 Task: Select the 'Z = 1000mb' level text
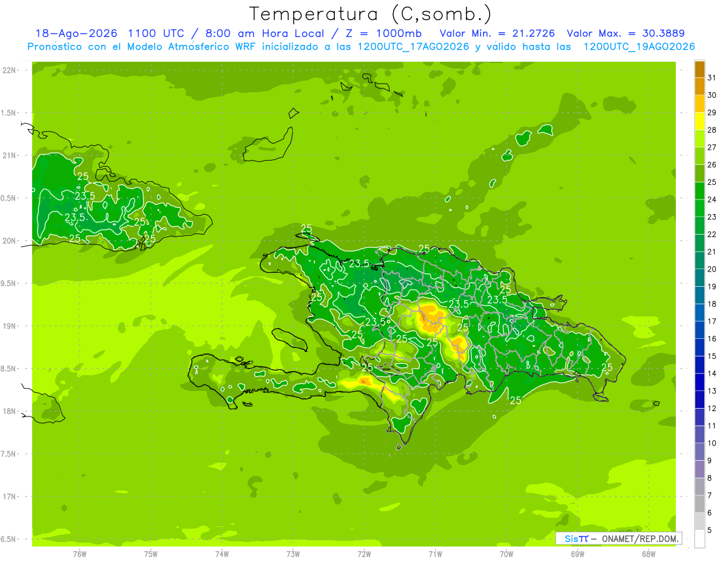(383, 33)
